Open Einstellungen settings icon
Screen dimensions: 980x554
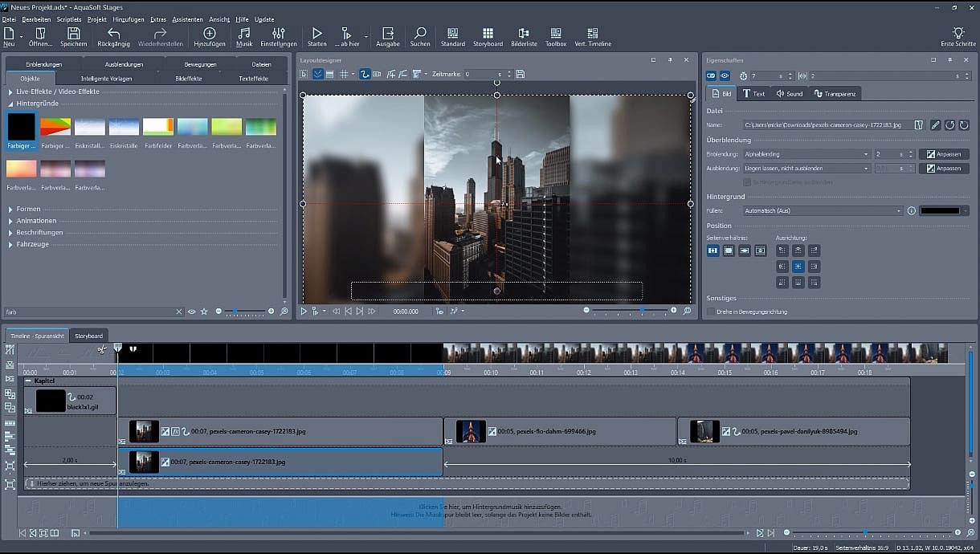pos(278,35)
